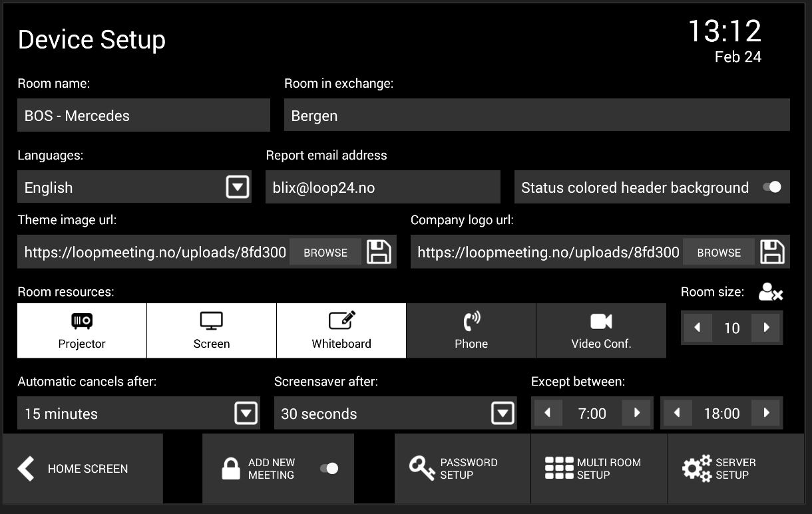Screen dimensions: 812x514
Task: Click the Add New Meeting lock icon
Action: tap(230, 469)
